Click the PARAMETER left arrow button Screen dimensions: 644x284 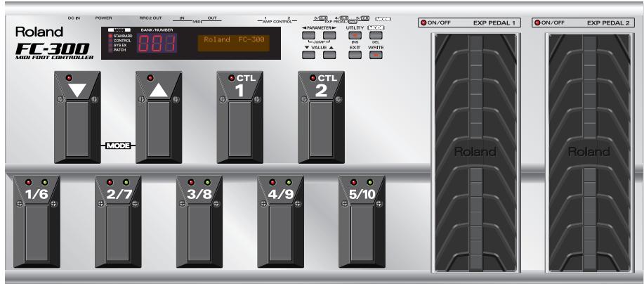(x=308, y=35)
